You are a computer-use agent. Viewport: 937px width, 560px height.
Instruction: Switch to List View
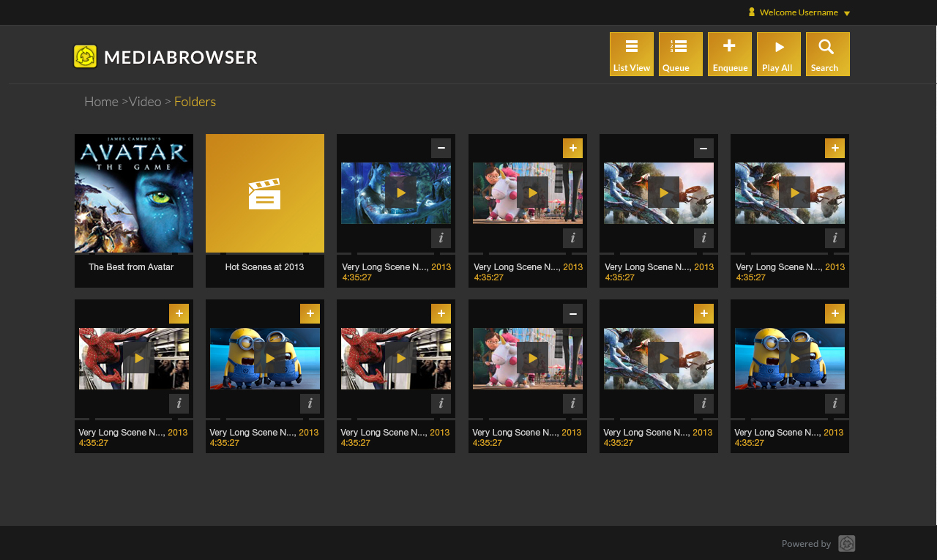[632, 54]
